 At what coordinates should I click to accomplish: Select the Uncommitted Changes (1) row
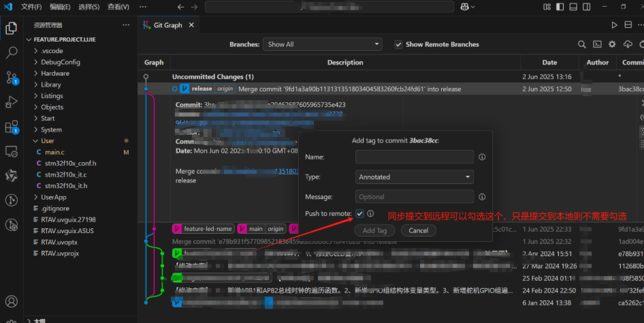tap(391, 77)
